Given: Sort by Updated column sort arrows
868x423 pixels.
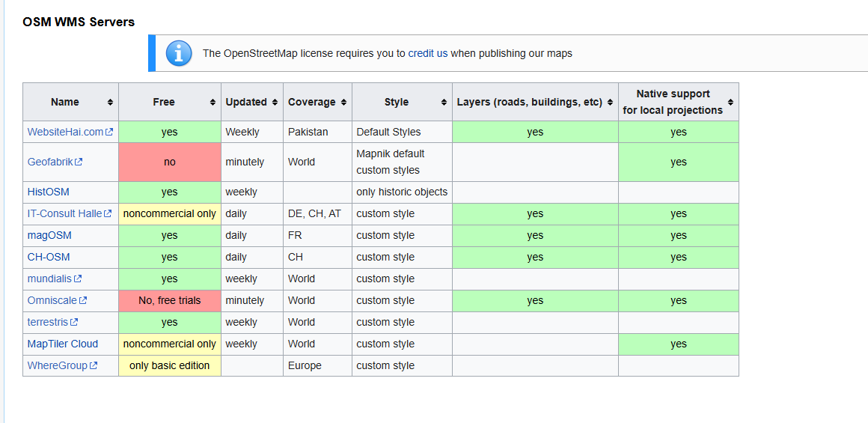Looking at the screenshot, I should coord(275,103).
